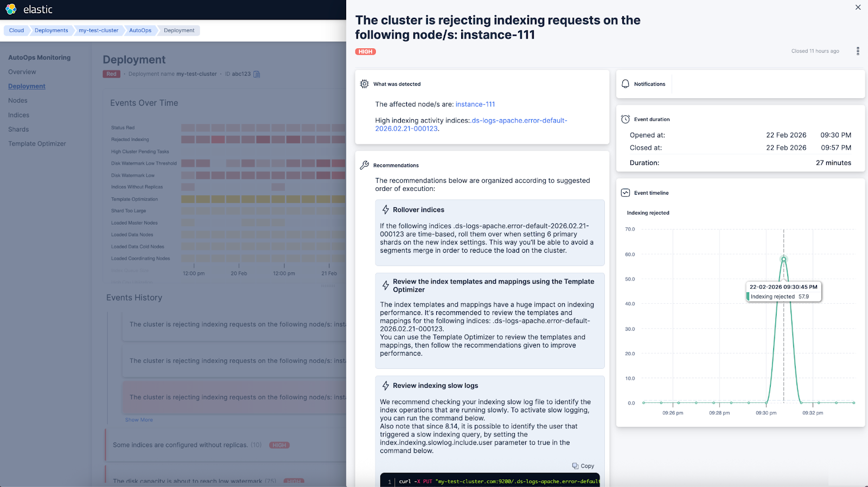The image size is (868, 487).
Task: Click the Elastic logo icon
Action: (x=11, y=9)
